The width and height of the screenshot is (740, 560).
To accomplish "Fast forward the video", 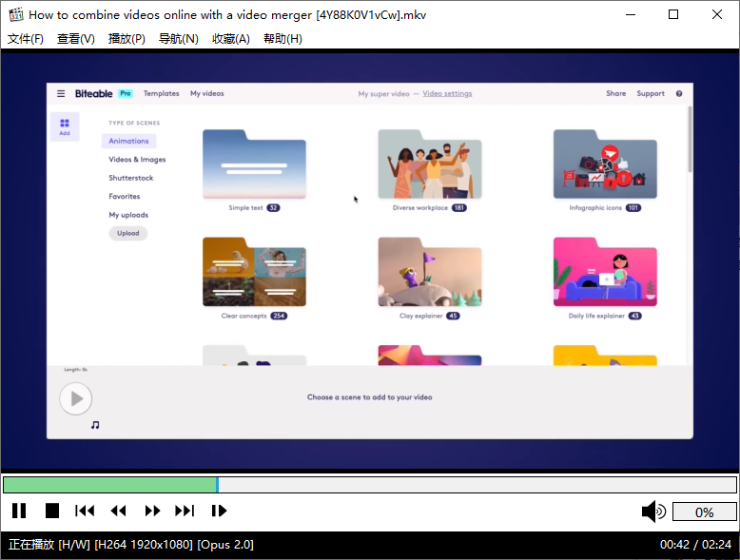I will 152,512.
